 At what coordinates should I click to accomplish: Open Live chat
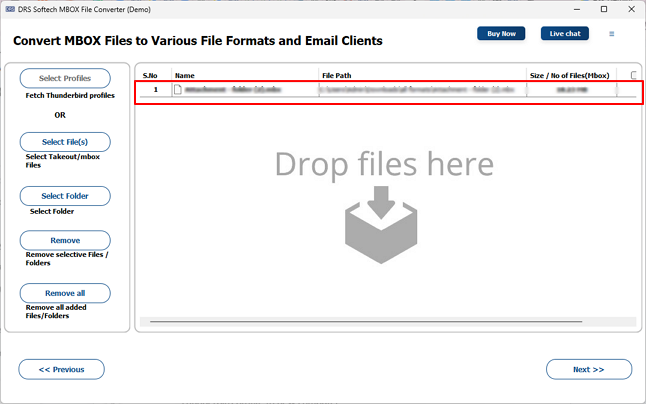pyautogui.click(x=564, y=34)
